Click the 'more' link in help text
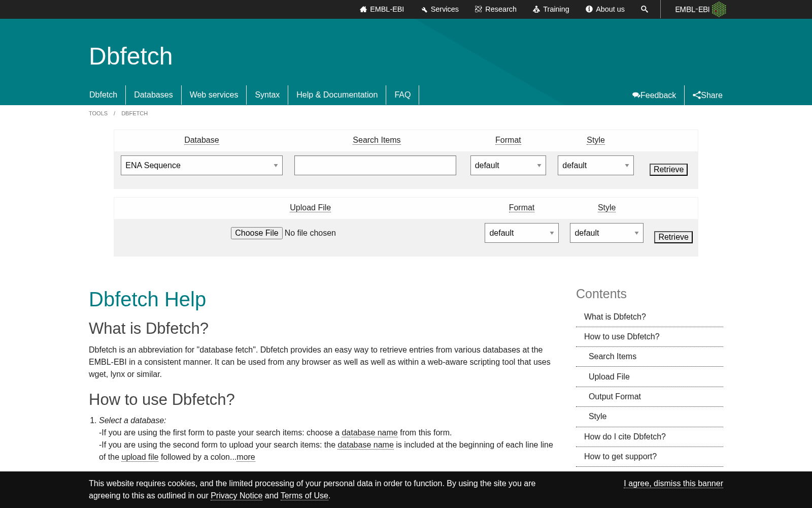Screen dimensions: 812x508 (x=246, y=457)
